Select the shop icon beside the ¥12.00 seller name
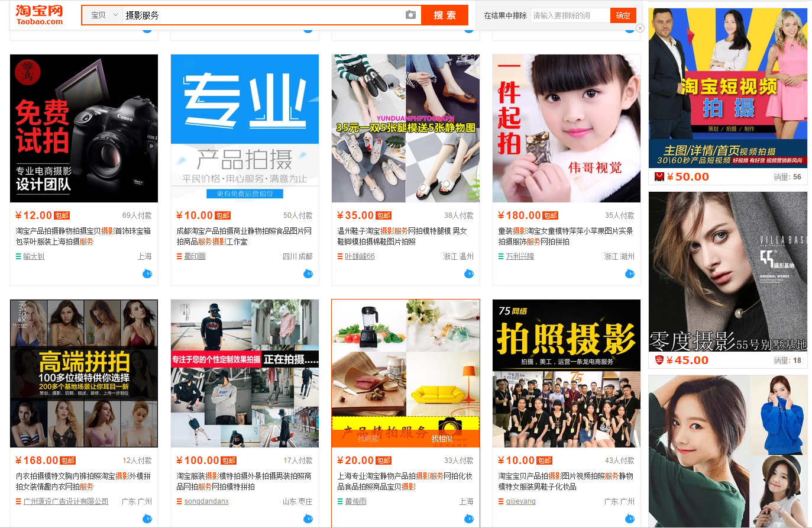Viewport: 812px width, 528px height. point(18,256)
